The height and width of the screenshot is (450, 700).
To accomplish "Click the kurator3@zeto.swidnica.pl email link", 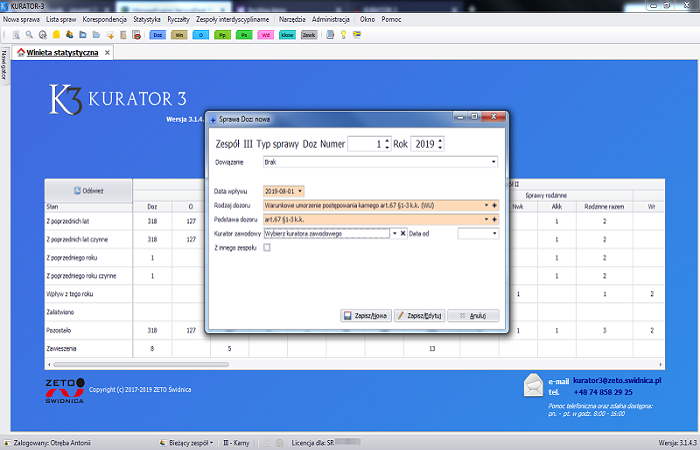I will coord(617,380).
